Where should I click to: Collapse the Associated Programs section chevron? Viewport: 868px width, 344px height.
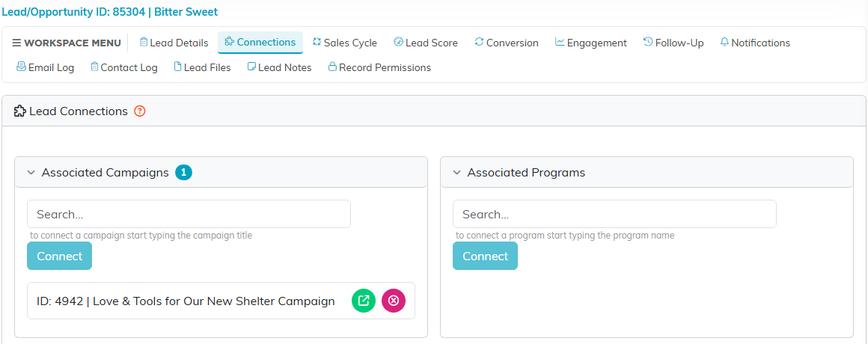point(456,173)
